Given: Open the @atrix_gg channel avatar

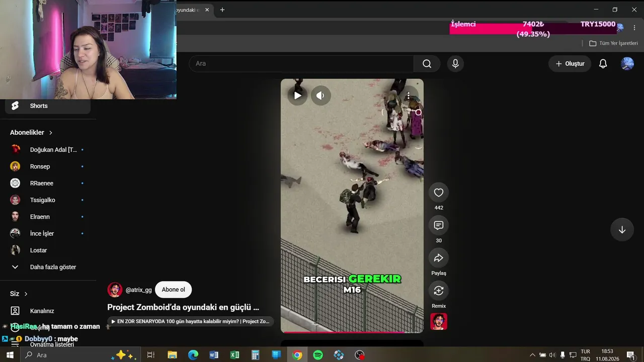Looking at the screenshot, I should [x=115, y=290].
